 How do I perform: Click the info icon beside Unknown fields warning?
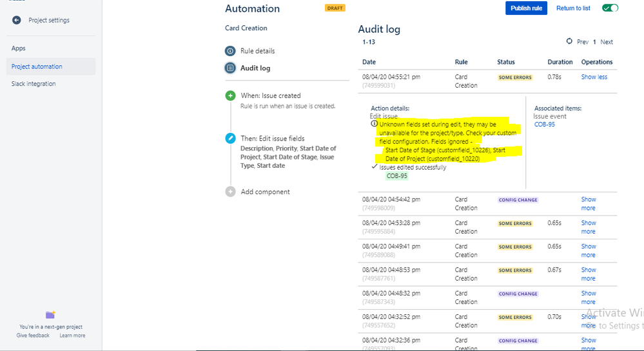[x=374, y=123]
